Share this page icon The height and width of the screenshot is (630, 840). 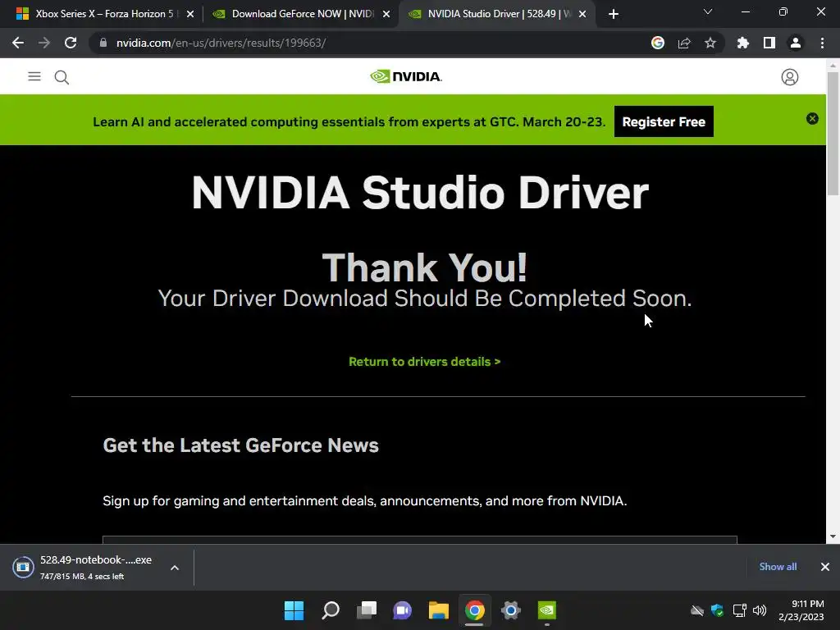683,43
